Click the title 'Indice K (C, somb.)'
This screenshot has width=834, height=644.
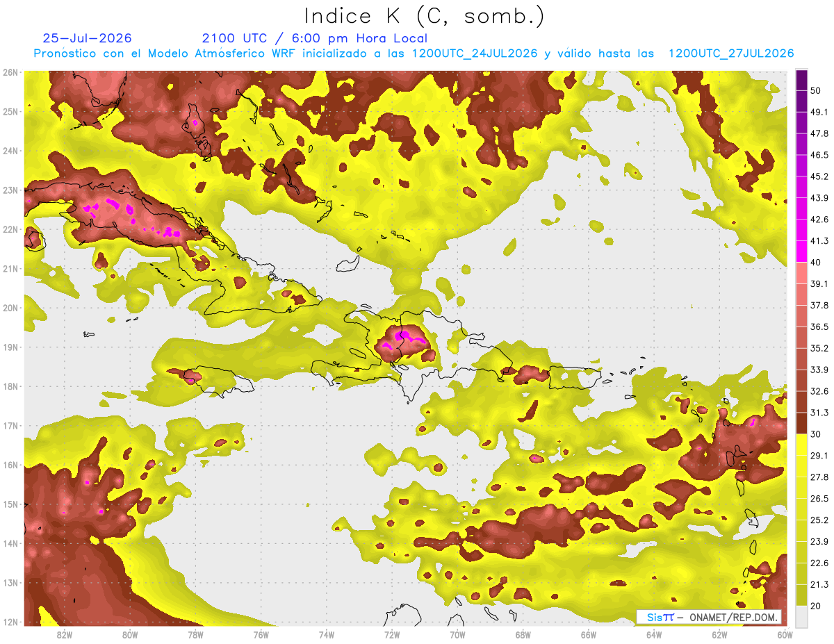tap(425, 15)
